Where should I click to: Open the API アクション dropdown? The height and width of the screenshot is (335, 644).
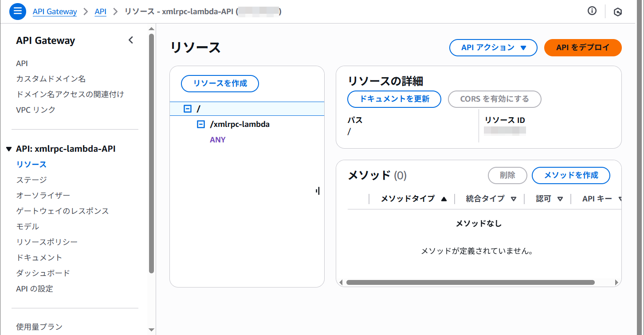493,48
